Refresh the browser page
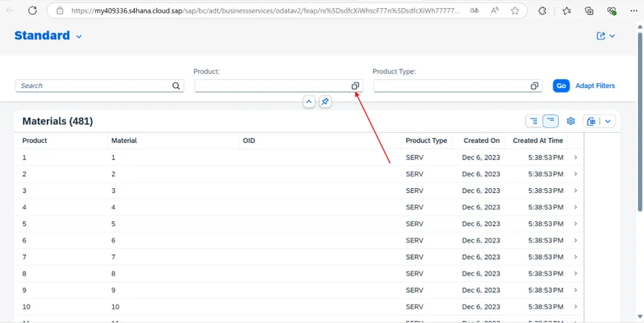This screenshot has width=644, height=323. pyautogui.click(x=32, y=11)
